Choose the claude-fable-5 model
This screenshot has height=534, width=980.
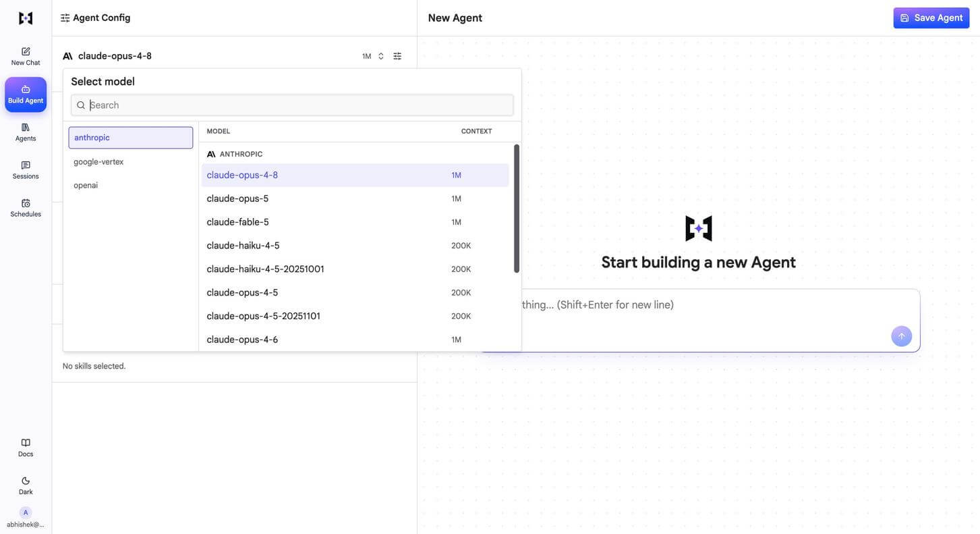pos(355,222)
